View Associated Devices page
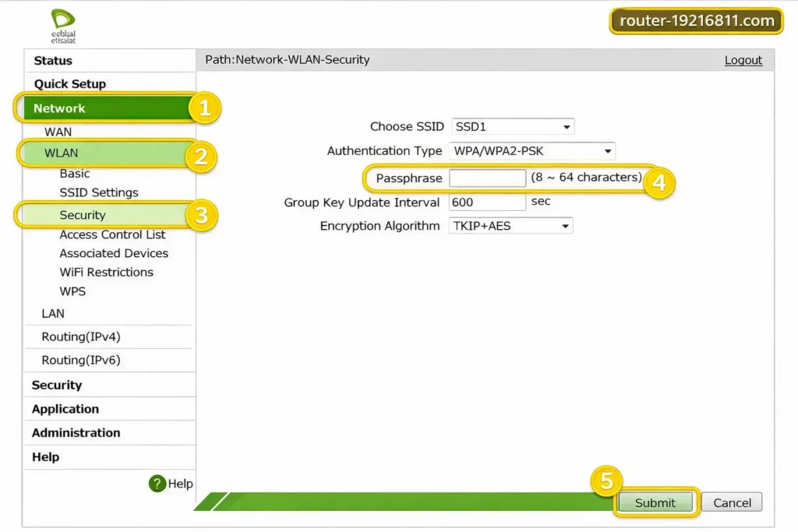The height and width of the screenshot is (532, 798). (x=114, y=253)
